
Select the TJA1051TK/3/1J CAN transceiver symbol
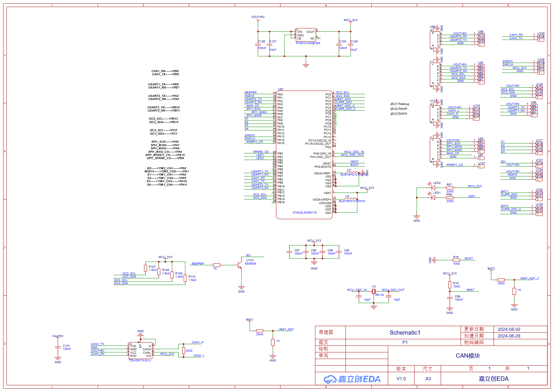click(141, 350)
